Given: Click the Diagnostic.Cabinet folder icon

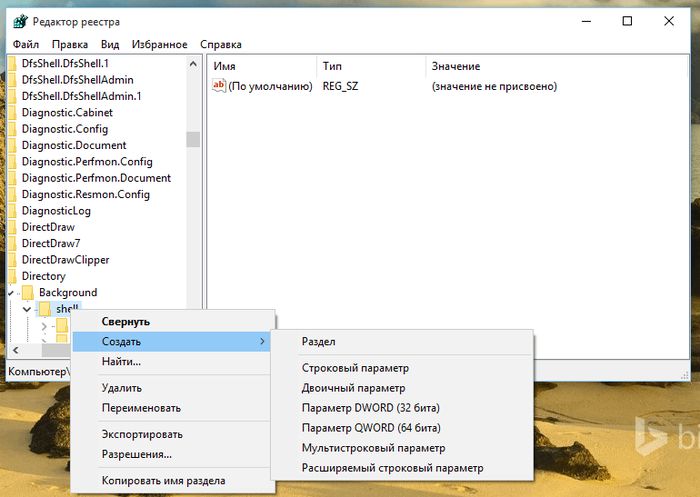Looking at the screenshot, I should click(12, 112).
